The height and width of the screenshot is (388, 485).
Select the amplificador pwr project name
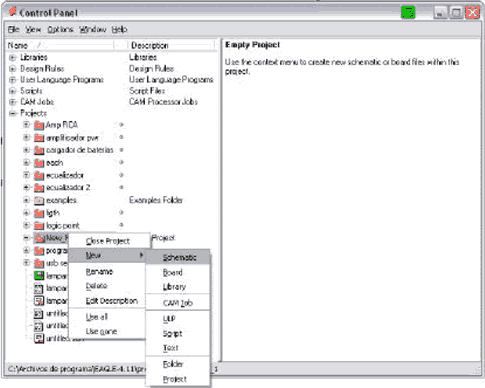(x=72, y=138)
